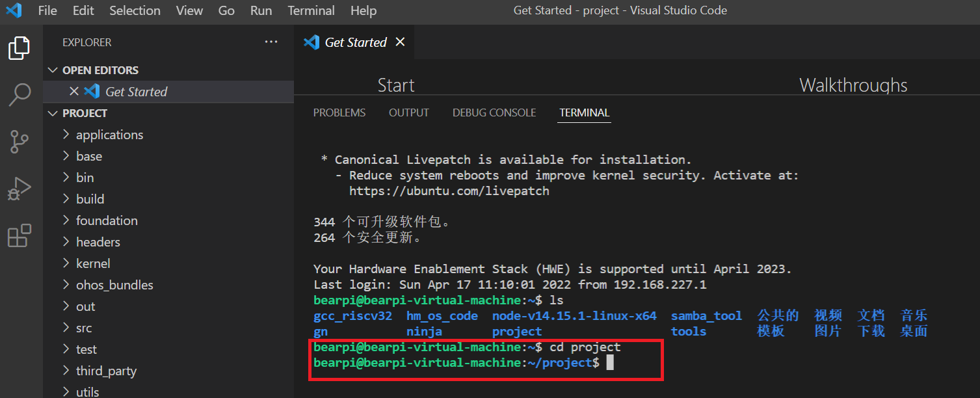Select the Terminal panel tab
The height and width of the screenshot is (398, 980).
[585, 113]
